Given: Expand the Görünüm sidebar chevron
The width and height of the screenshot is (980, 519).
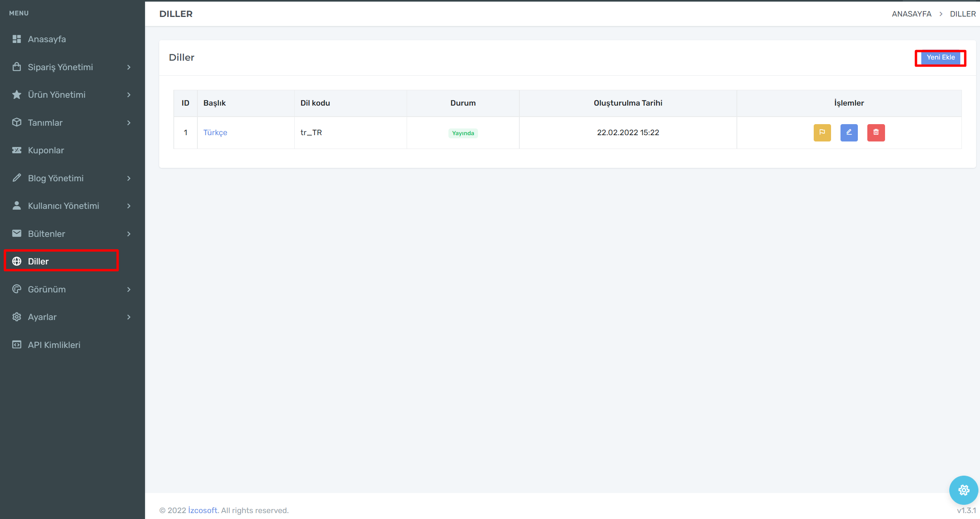Looking at the screenshot, I should click(129, 290).
